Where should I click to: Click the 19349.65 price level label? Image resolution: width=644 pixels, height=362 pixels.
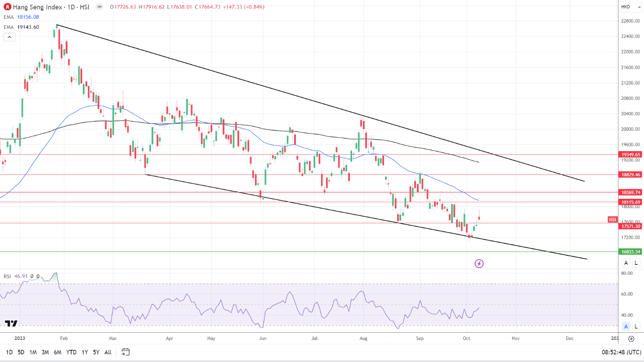click(x=631, y=154)
